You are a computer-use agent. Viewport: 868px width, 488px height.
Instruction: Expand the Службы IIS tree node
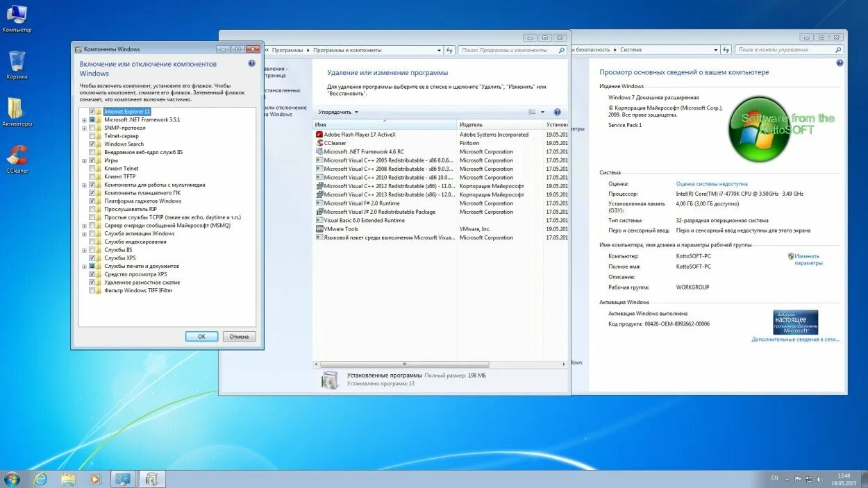coord(84,250)
